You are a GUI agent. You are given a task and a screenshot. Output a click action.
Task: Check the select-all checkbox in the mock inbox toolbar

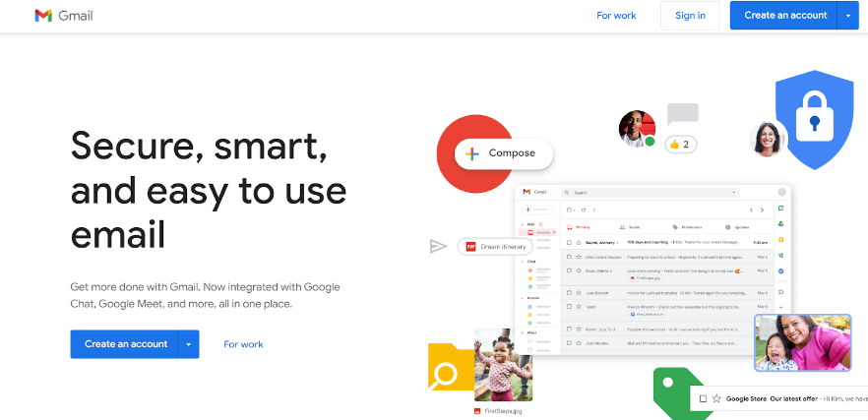[569, 210]
